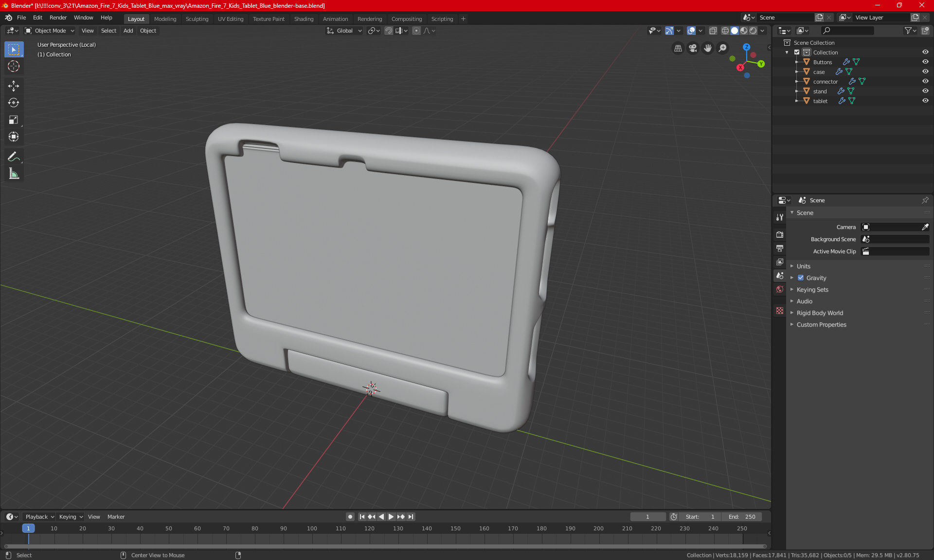Hide the Buttons object visibility

pos(925,62)
